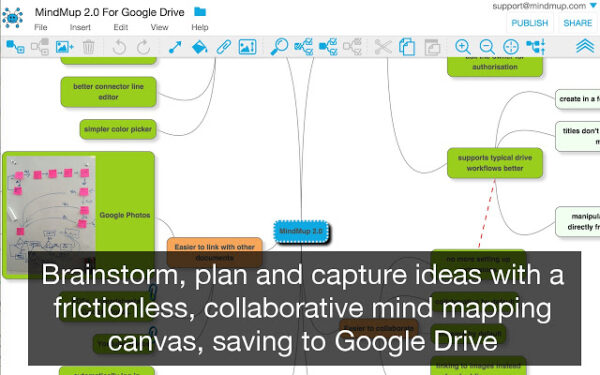
Task: Select the connector line arrow tool
Action: (175, 47)
